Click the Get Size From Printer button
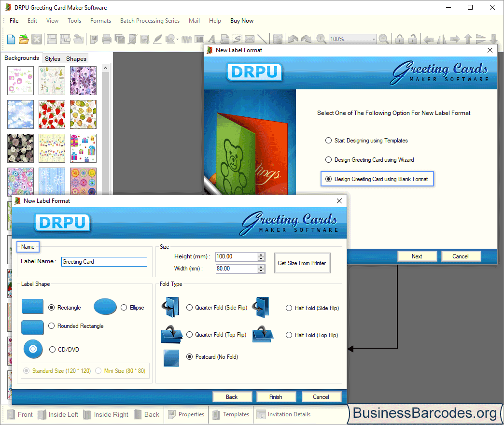The image size is (504, 425). pos(302,263)
